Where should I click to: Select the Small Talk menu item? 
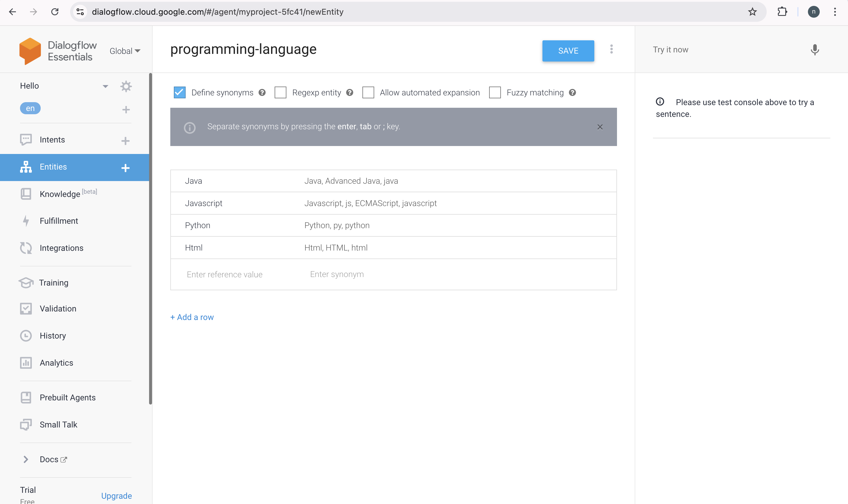click(x=58, y=424)
